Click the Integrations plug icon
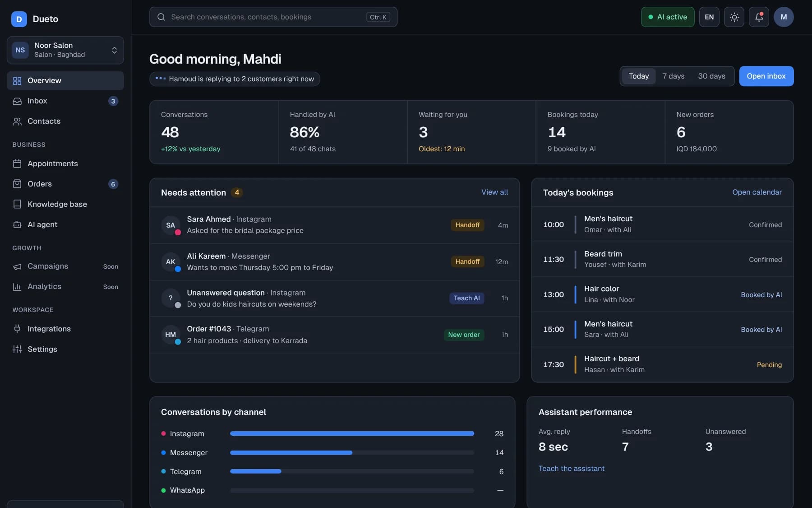 [17, 329]
